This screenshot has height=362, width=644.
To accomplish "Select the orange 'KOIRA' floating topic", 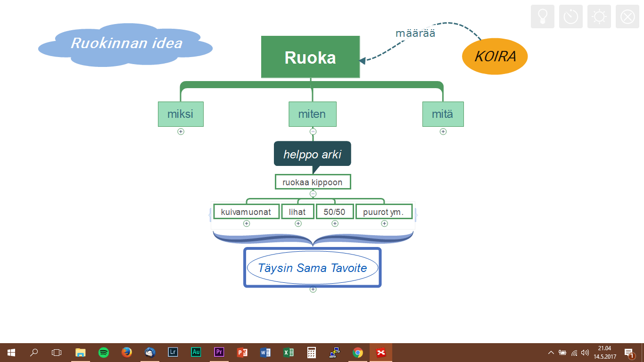I will [495, 57].
